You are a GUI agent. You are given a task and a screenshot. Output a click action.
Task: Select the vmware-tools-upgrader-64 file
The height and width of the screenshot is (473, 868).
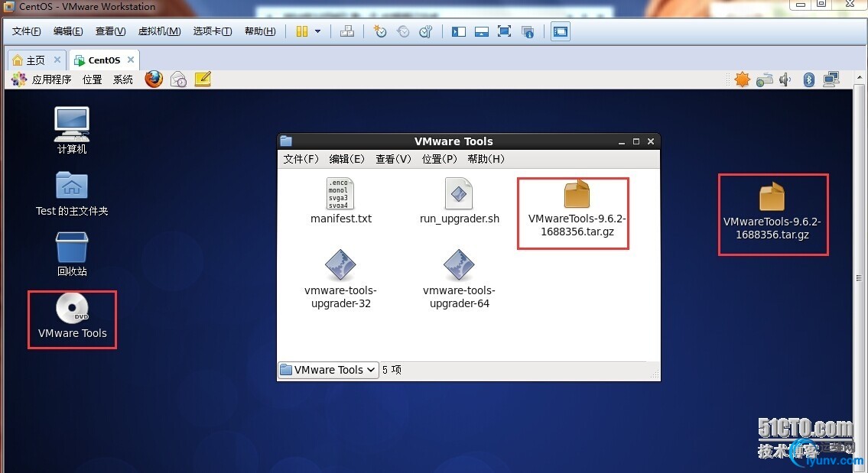460,280
